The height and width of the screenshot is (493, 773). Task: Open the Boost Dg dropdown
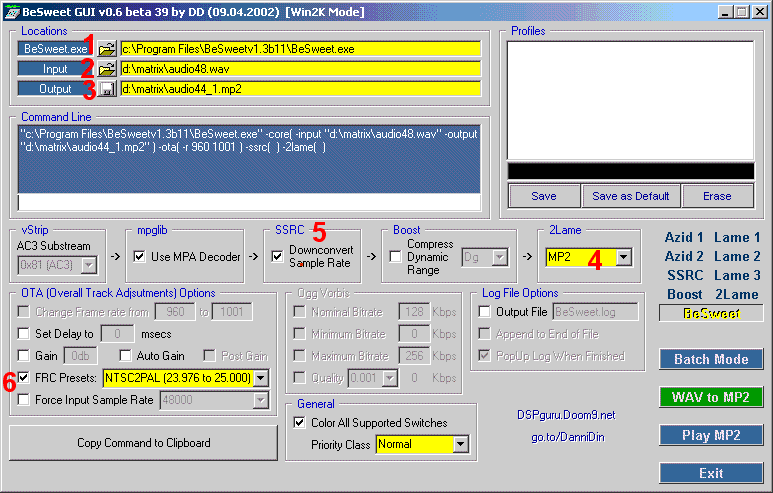(x=500, y=257)
